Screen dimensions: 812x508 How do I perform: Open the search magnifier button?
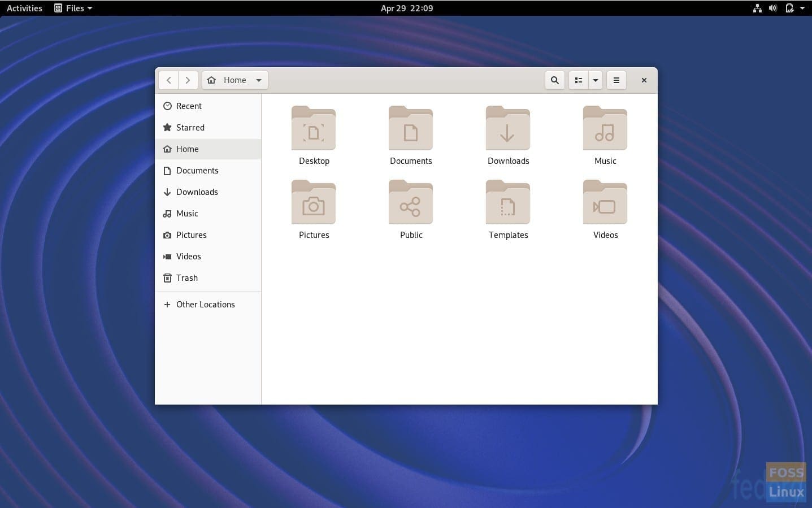click(555, 80)
